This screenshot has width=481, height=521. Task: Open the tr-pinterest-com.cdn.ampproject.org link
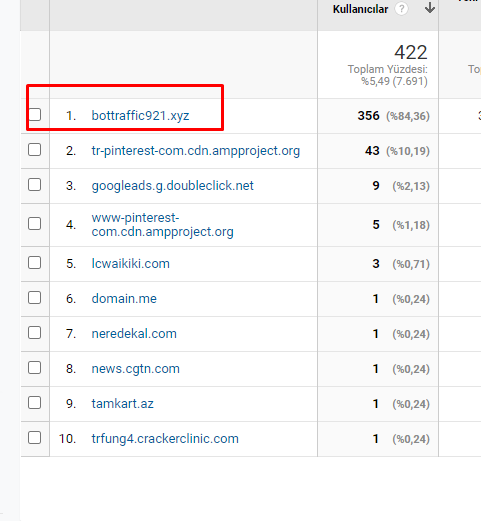[196, 151]
